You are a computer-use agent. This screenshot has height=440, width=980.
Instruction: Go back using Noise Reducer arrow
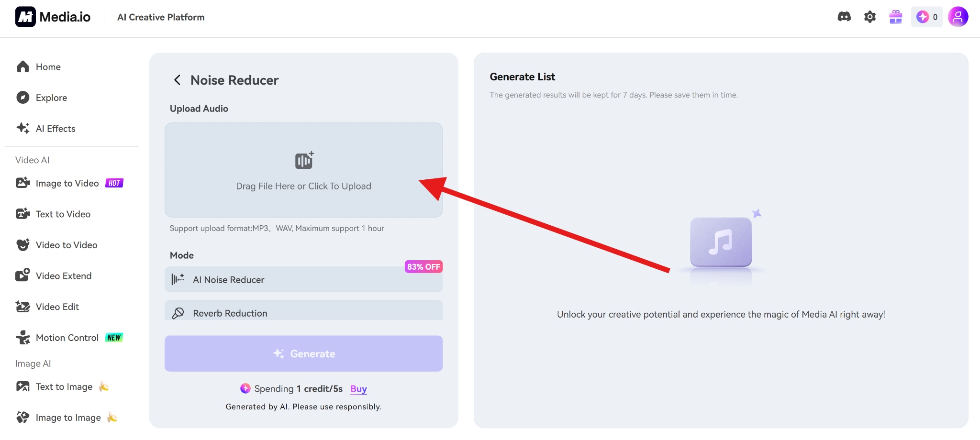click(177, 80)
